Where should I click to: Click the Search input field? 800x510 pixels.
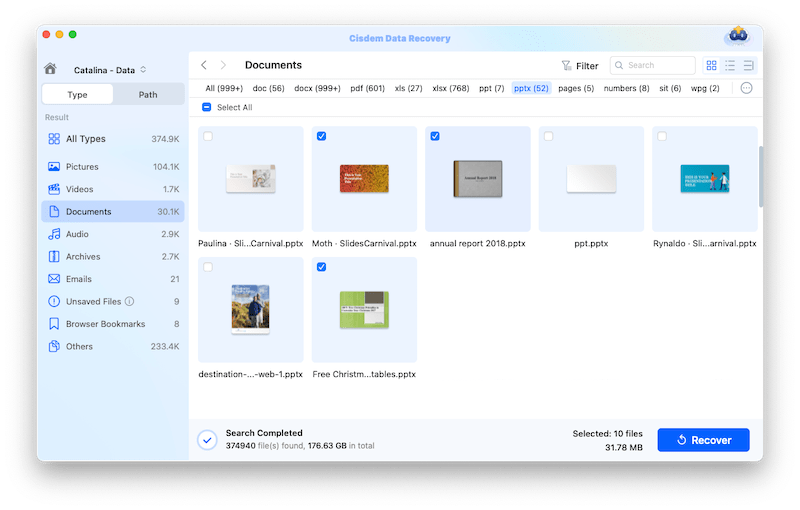[653, 65]
